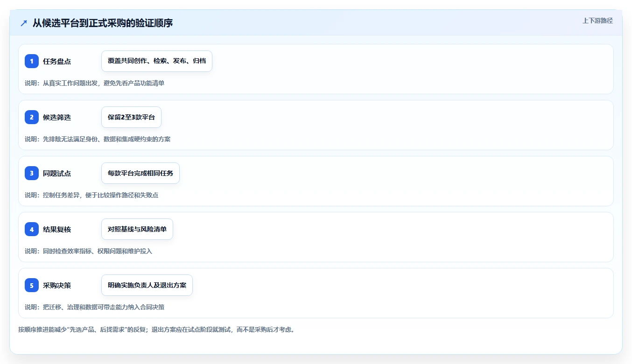The height and width of the screenshot is (364, 632).
Task: Click the 任务盘点 step label
Action: [x=57, y=61]
